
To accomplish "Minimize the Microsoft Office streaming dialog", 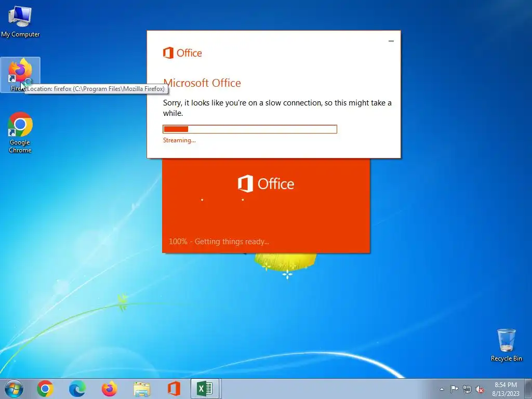I will 391,41.
